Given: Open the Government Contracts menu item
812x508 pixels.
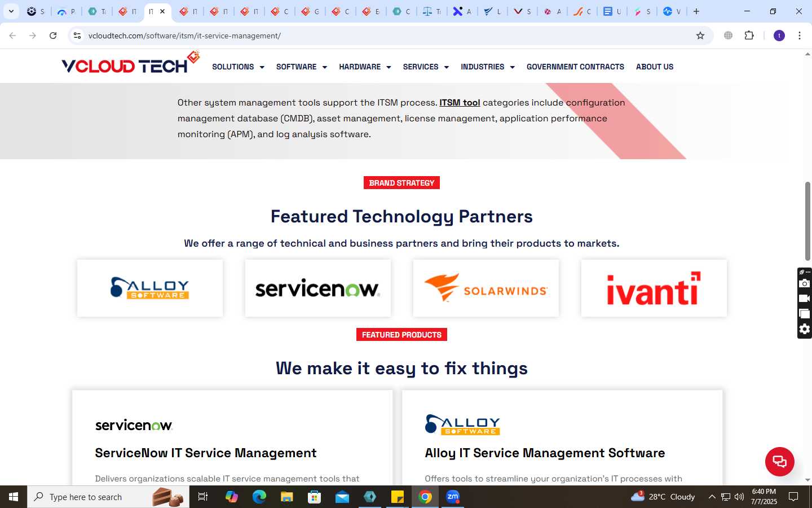Looking at the screenshot, I should pyautogui.click(x=575, y=67).
